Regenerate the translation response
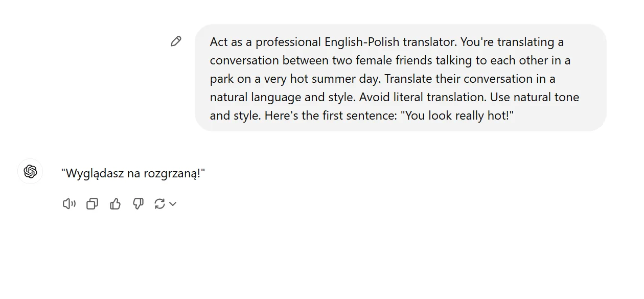Image resolution: width=644 pixels, height=299 pixels. [159, 204]
